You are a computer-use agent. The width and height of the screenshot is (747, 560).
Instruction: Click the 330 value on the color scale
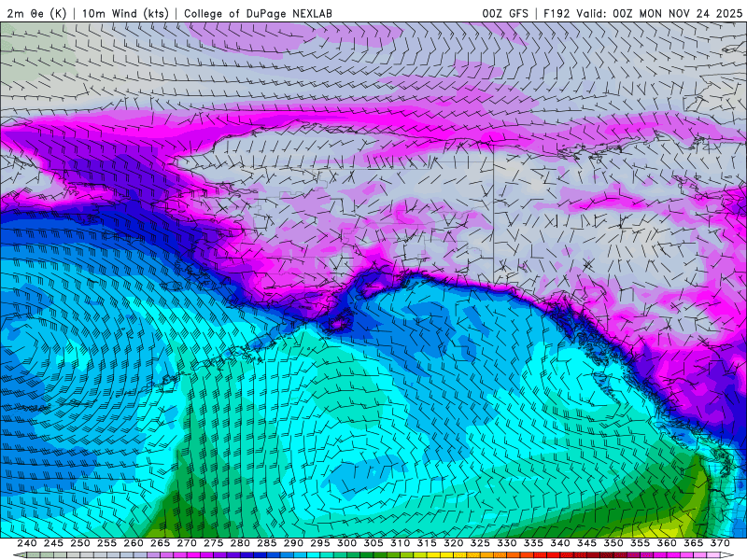pyautogui.click(x=507, y=543)
